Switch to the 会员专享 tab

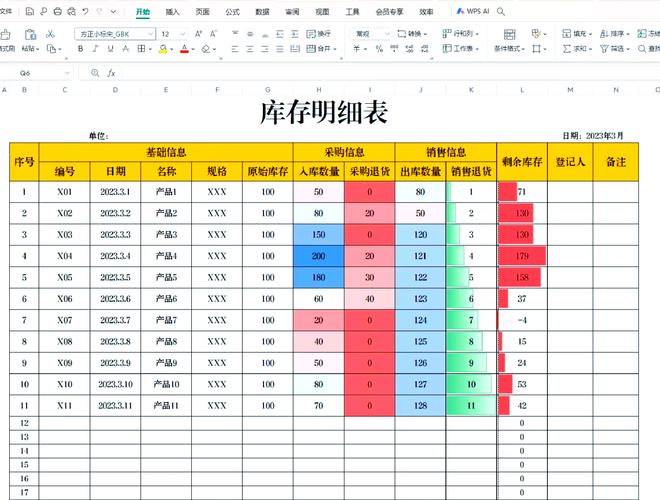(x=389, y=12)
